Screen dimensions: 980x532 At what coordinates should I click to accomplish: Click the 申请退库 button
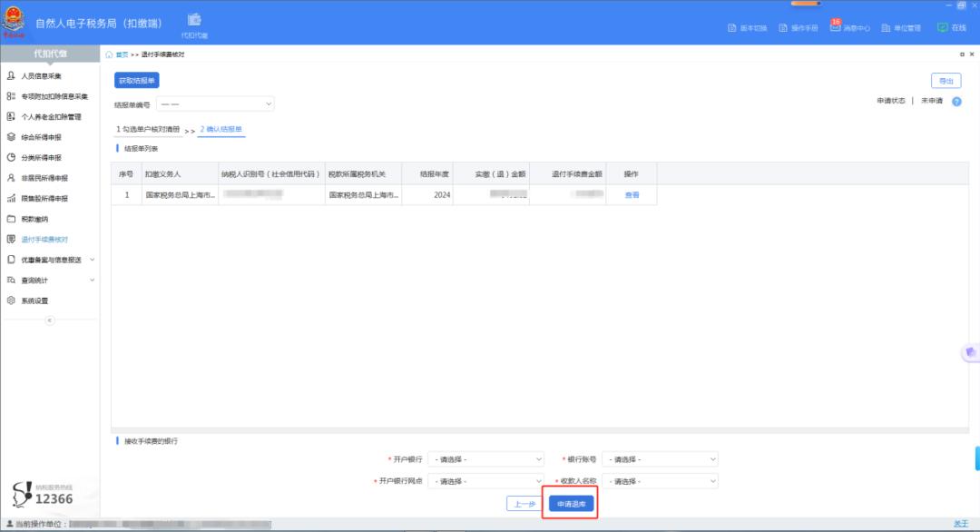tap(572, 504)
